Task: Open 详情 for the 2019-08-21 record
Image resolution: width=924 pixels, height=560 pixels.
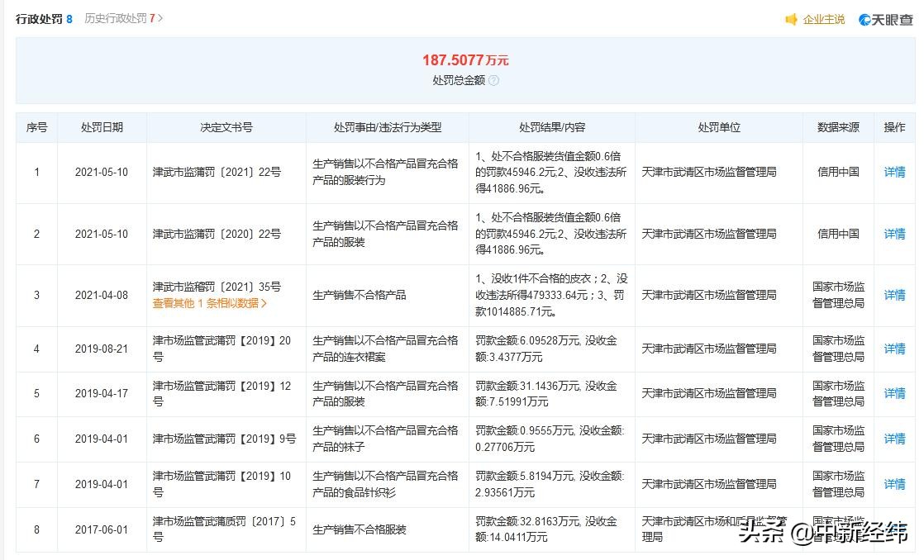Action: 895,349
